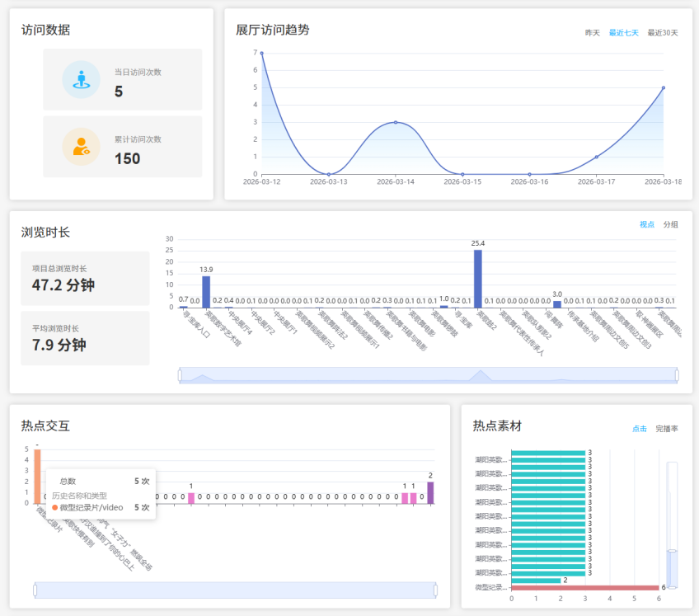The image size is (699, 616).
Task: Click the blue 当日访问次数 visitor icon
Action: point(81,80)
